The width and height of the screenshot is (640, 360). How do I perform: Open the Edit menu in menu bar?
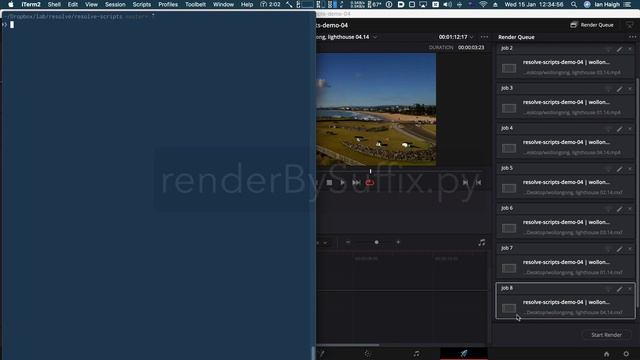(73, 4)
